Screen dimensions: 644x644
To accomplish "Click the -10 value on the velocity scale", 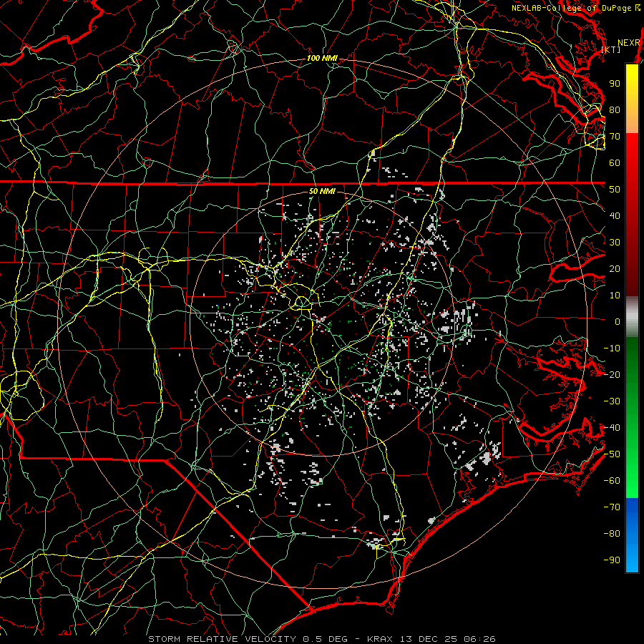I will [612, 348].
